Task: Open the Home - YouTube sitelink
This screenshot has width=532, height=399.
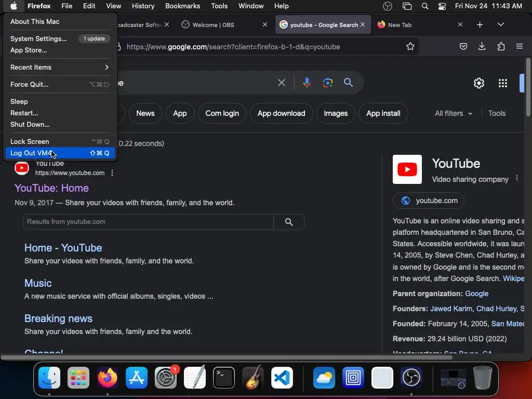Action: [63, 248]
